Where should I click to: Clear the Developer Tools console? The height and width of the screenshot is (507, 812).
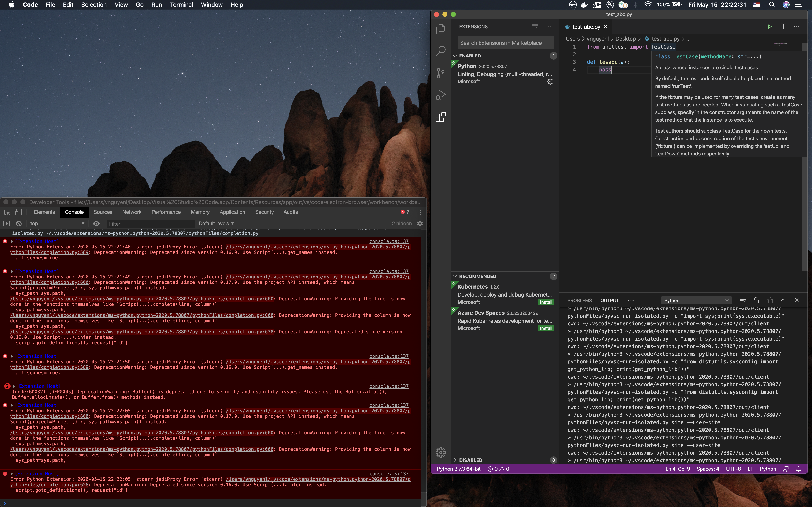19,224
